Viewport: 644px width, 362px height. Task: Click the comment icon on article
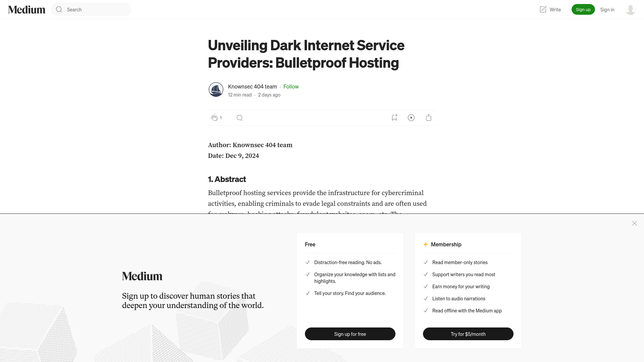pos(239,117)
